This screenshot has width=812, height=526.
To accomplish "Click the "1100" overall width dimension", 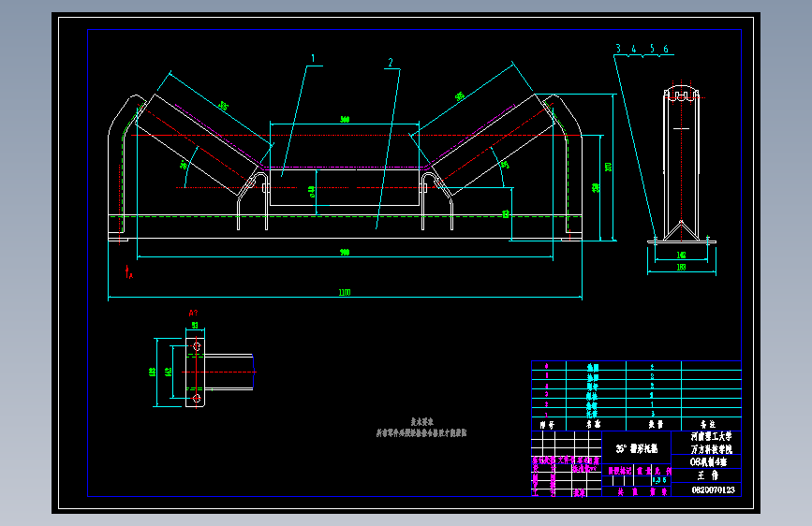I will [345, 293].
